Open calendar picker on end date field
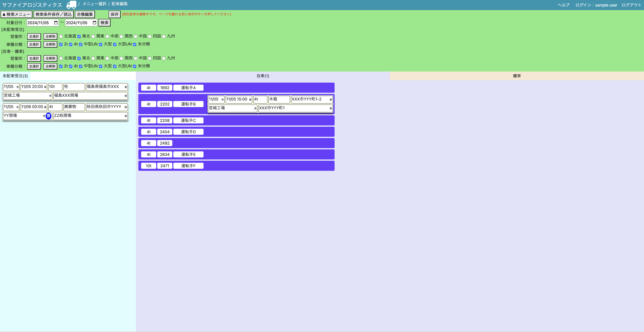644x332 pixels. (94, 23)
